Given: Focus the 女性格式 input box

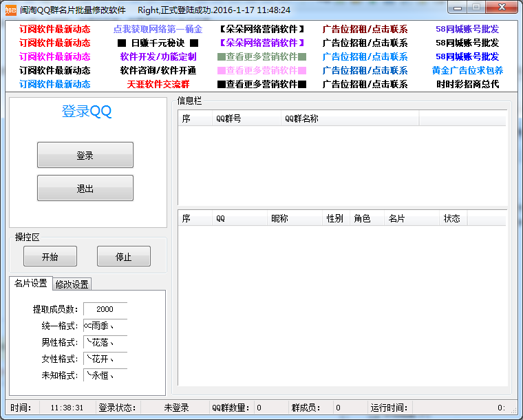Looking at the screenshot, I should click(x=105, y=359).
